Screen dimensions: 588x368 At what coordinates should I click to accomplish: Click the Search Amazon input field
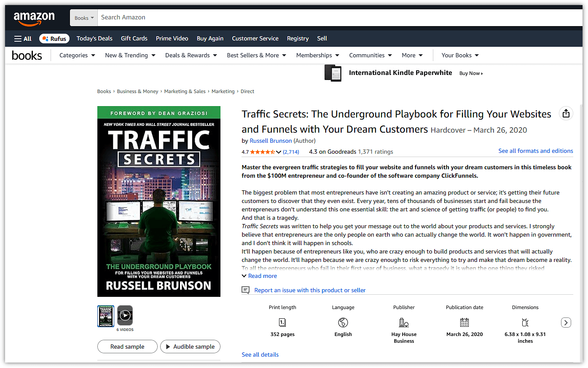click(295, 17)
